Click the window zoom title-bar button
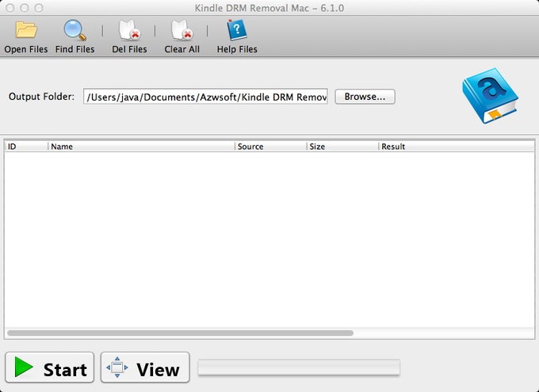Viewport: 539px width, 392px height. 39,8
